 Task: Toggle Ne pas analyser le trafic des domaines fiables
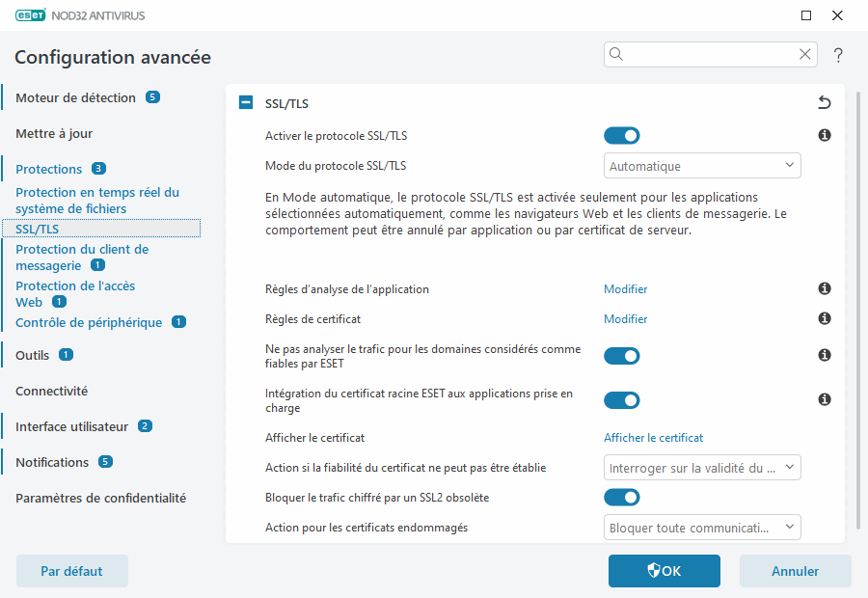[x=622, y=355]
